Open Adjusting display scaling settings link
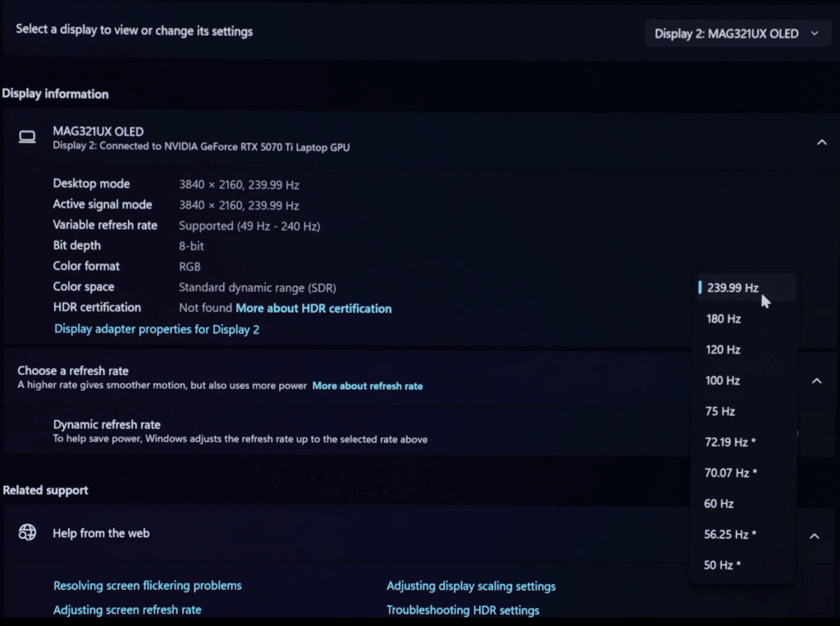 471,587
